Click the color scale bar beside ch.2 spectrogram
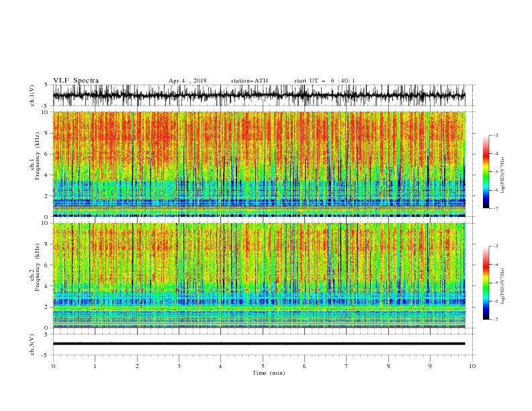The image size is (532, 411). (486, 283)
